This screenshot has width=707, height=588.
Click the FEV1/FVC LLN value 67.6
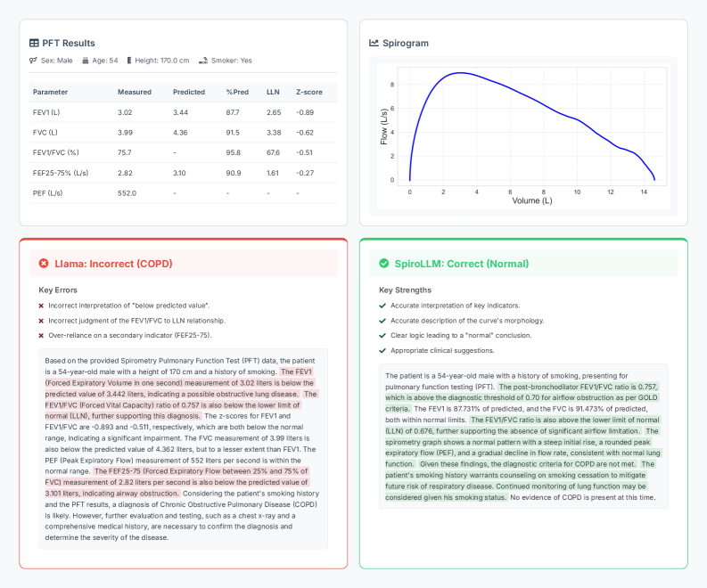pos(273,152)
